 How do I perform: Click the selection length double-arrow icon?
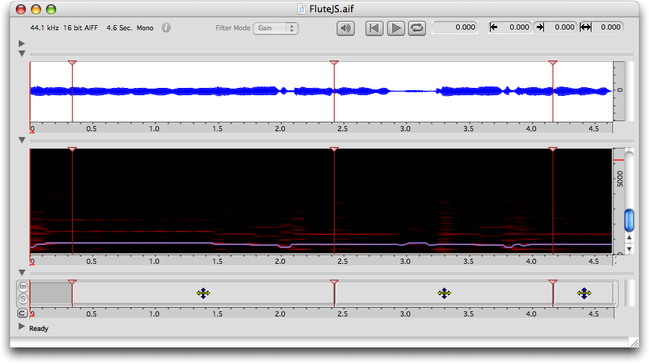tap(585, 27)
